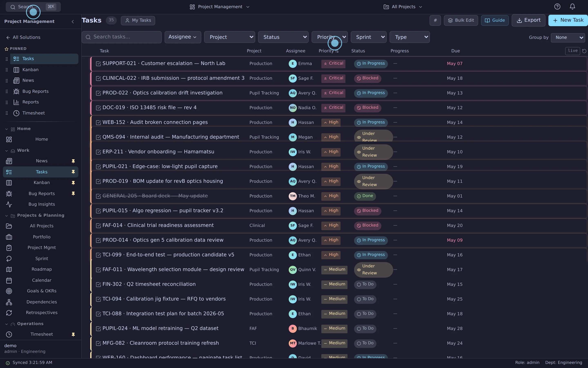Image resolution: width=588 pixels, height=368 pixels.
Task: Click Done status badge on GENERAL-205
Action: click(x=365, y=196)
